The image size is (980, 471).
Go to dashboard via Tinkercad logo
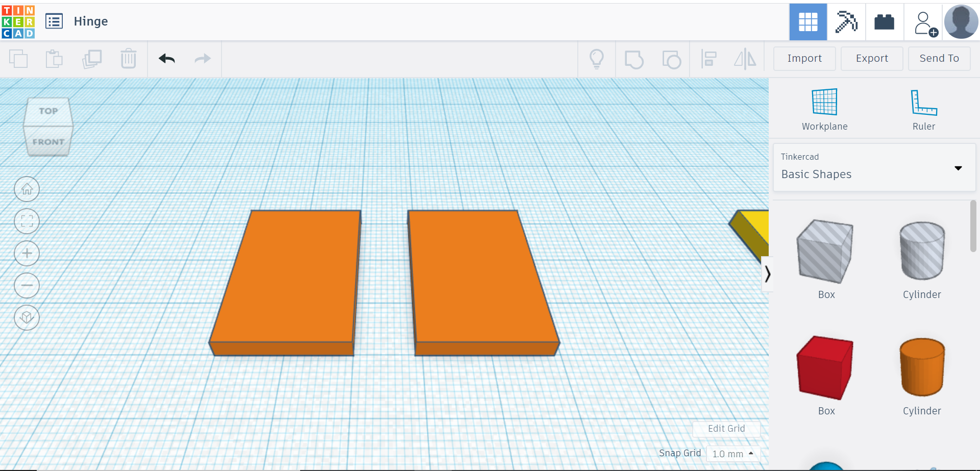pos(17,21)
